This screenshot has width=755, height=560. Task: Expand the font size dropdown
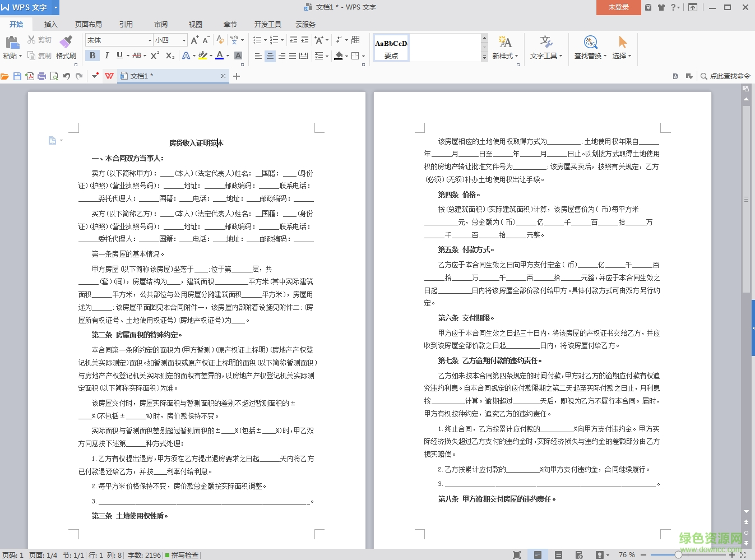pyautogui.click(x=185, y=40)
